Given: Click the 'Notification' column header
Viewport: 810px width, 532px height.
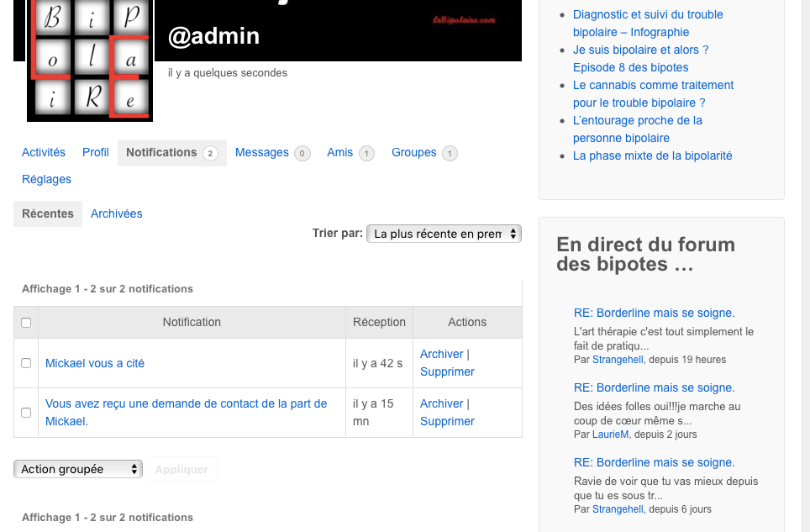Looking at the screenshot, I should [192, 322].
